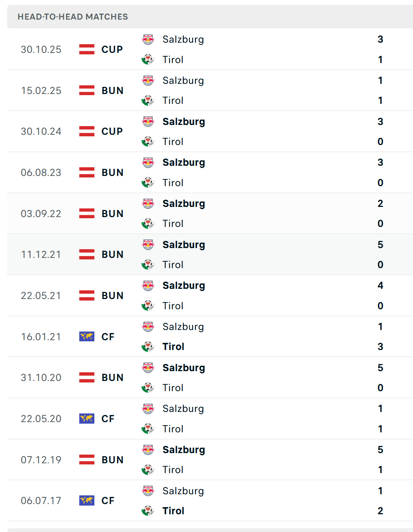413x532 pixels.
Task: Open match dated 15.02.25
Action: pos(41,91)
